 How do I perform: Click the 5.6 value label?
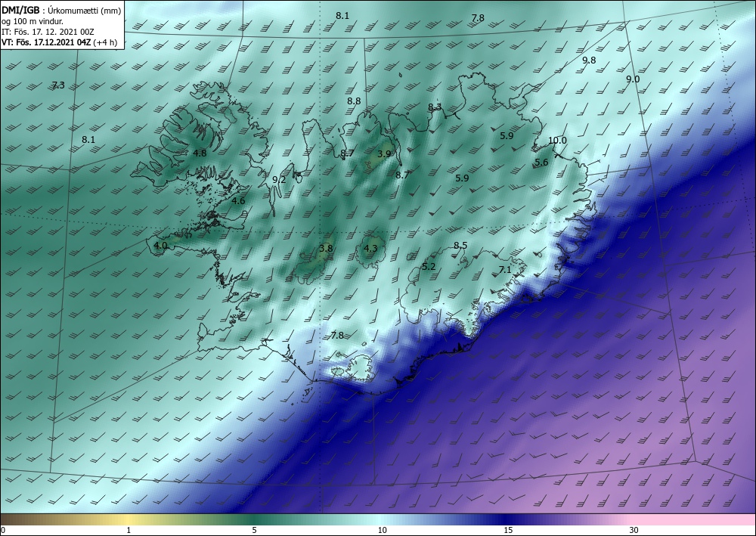[x=541, y=163]
